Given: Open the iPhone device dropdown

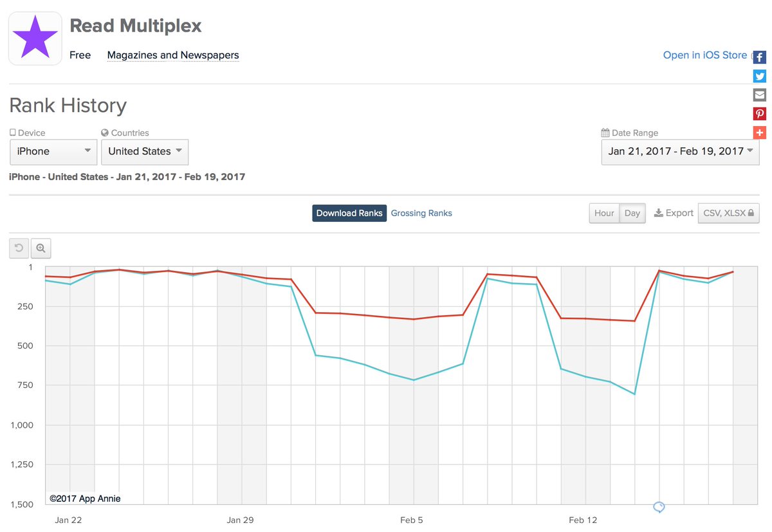Looking at the screenshot, I should pos(53,152).
